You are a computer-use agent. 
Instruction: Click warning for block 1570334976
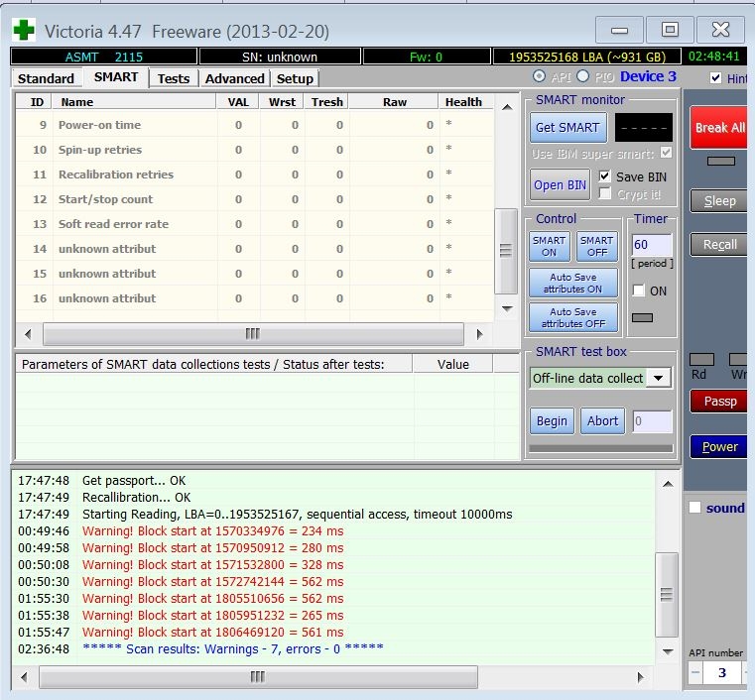pos(213,531)
